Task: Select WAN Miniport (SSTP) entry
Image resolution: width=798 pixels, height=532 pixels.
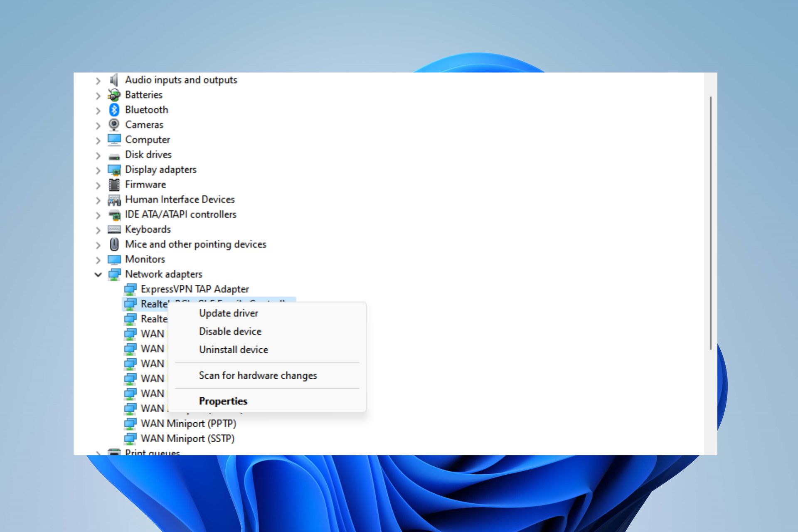Action: pos(187,438)
